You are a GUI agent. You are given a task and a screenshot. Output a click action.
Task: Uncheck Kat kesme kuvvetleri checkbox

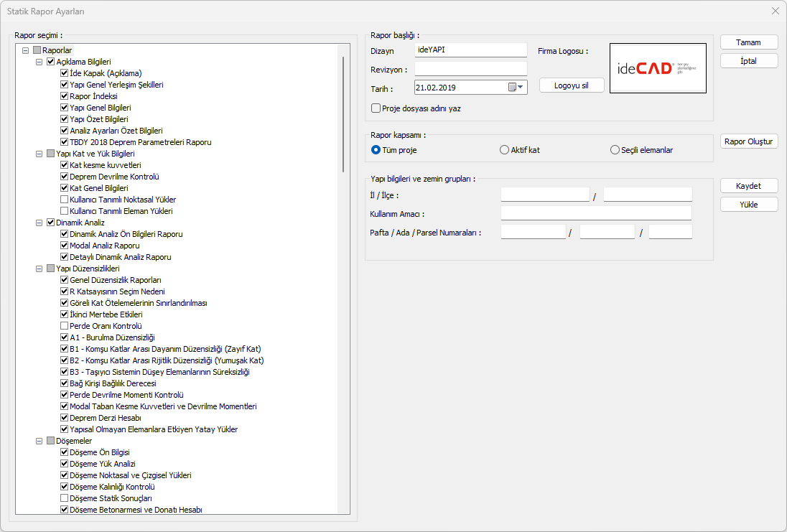click(x=65, y=165)
